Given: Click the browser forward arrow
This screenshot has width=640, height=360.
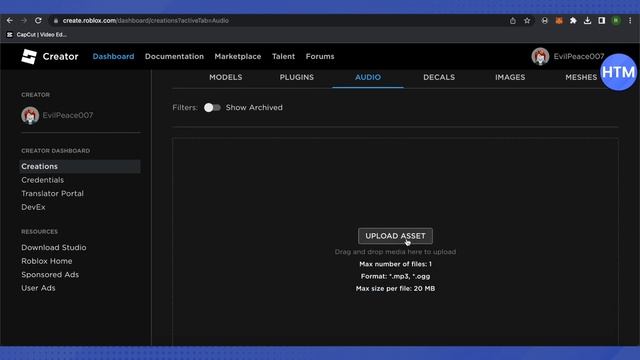Looking at the screenshot, I should coord(24,20).
